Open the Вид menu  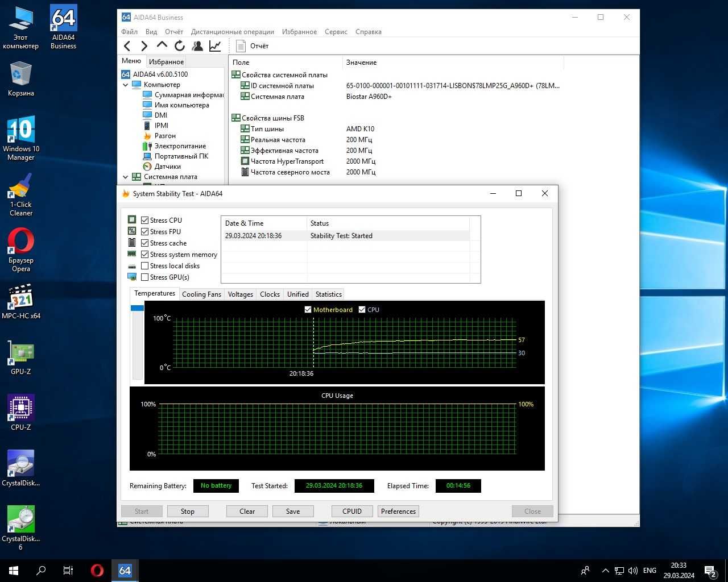point(151,32)
